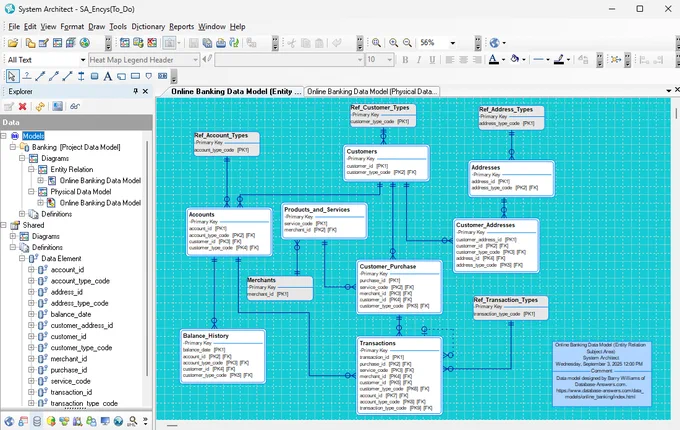Click the Bold formatting button
The width and height of the screenshot is (680, 430).
click(x=405, y=60)
